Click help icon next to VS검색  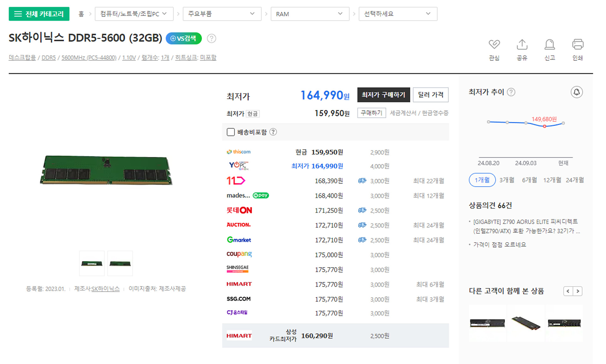coord(211,38)
